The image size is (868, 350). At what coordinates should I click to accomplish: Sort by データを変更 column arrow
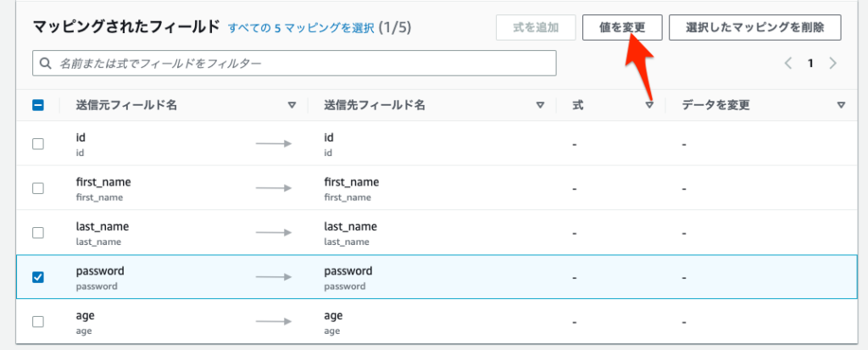(841, 105)
